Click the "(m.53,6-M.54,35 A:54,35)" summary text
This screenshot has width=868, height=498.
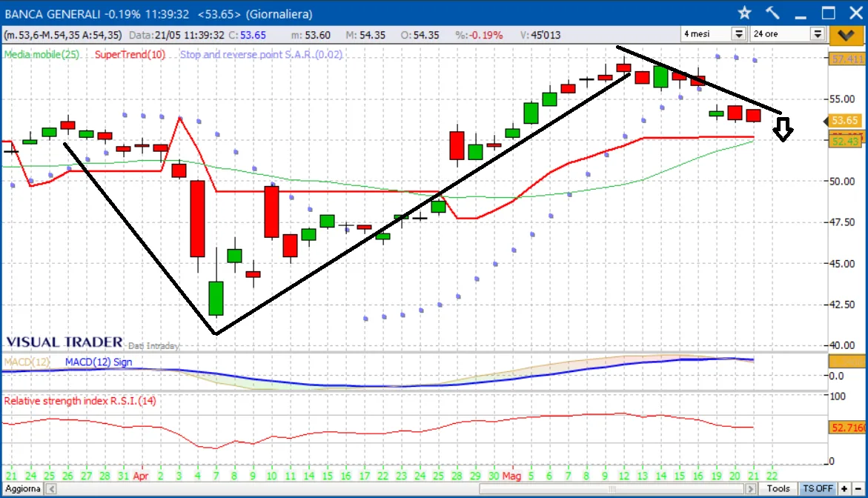[x=62, y=35]
